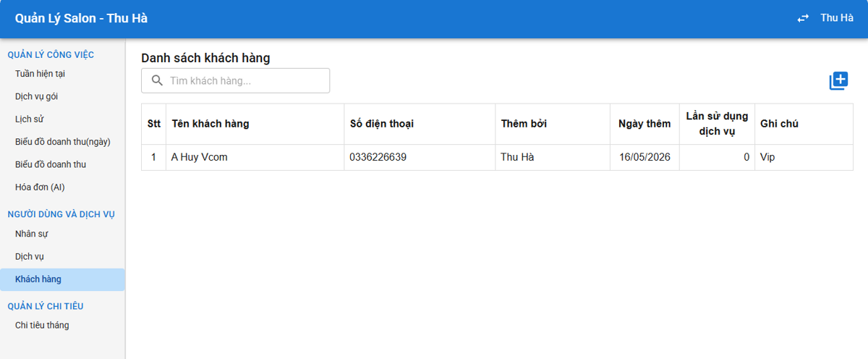Click Thu Hà user name in header
This screenshot has width=868, height=359.
[x=837, y=18]
